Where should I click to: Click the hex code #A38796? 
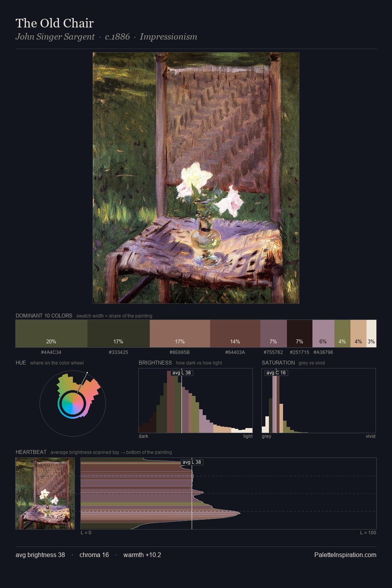pos(323,352)
